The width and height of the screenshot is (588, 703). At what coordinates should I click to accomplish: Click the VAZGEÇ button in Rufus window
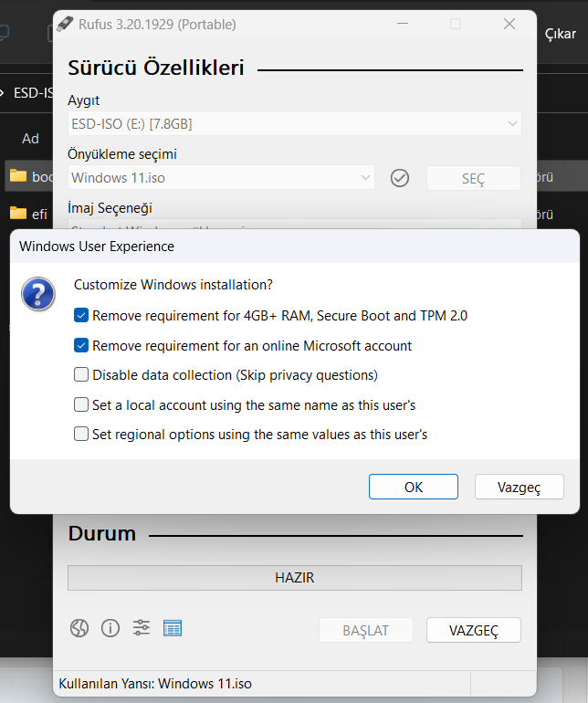click(473, 630)
